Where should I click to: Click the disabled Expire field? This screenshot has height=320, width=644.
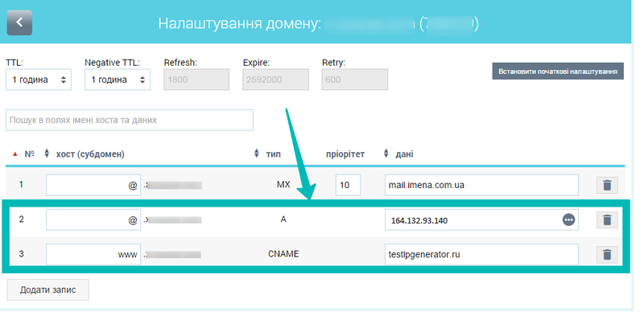pos(275,80)
